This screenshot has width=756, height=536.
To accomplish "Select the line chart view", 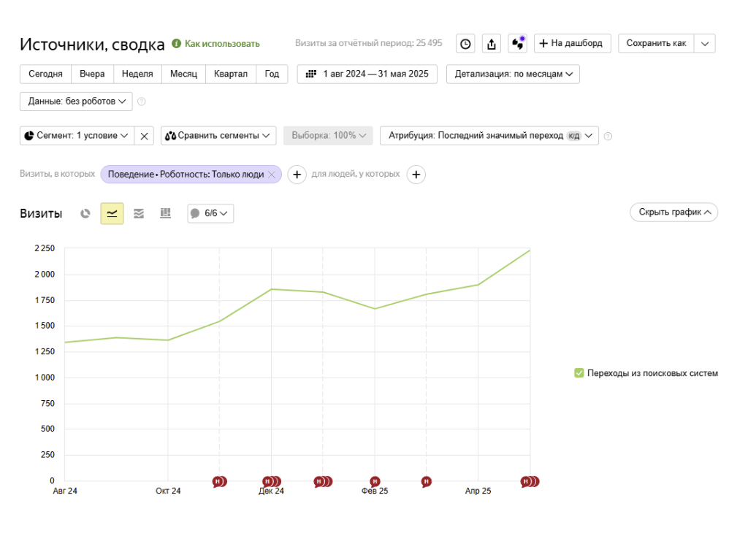I will (x=112, y=213).
